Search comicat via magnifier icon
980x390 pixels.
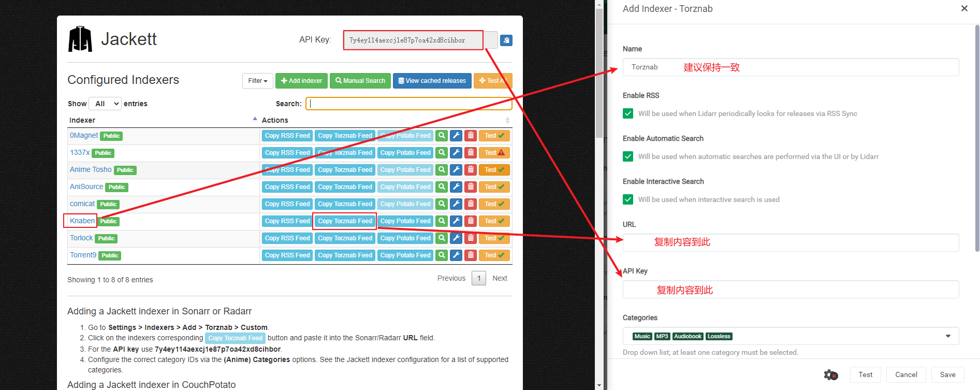(x=442, y=204)
